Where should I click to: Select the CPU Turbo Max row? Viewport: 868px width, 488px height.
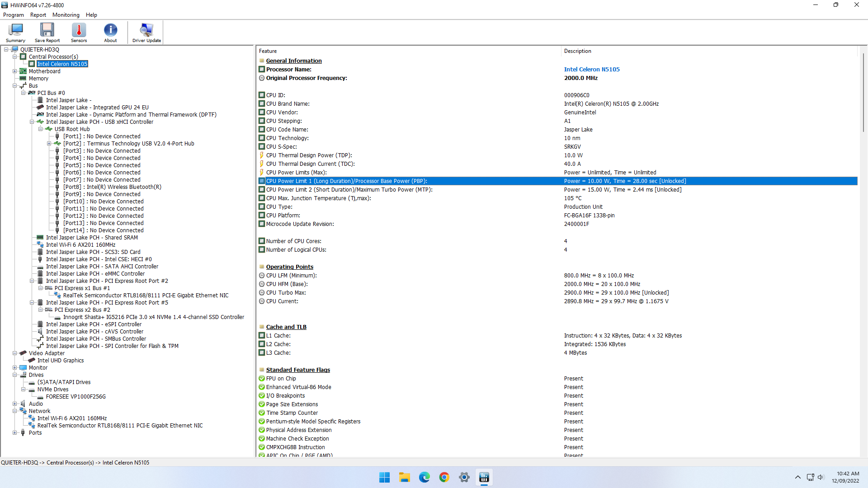click(557, 293)
